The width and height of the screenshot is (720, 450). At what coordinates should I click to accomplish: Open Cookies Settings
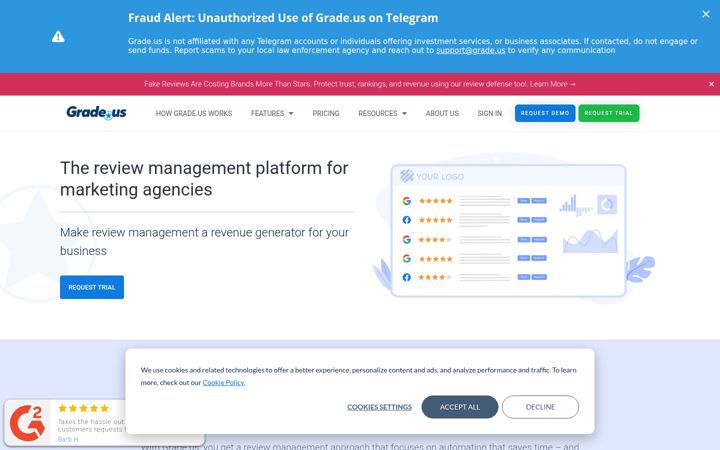(x=379, y=407)
